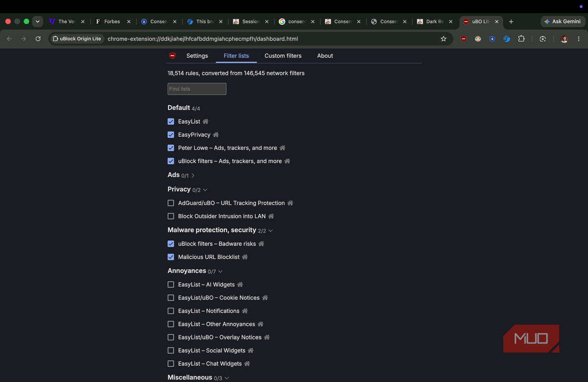Open Chrome's three-dot menu
This screenshot has width=588, height=382.
click(x=578, y=39)
